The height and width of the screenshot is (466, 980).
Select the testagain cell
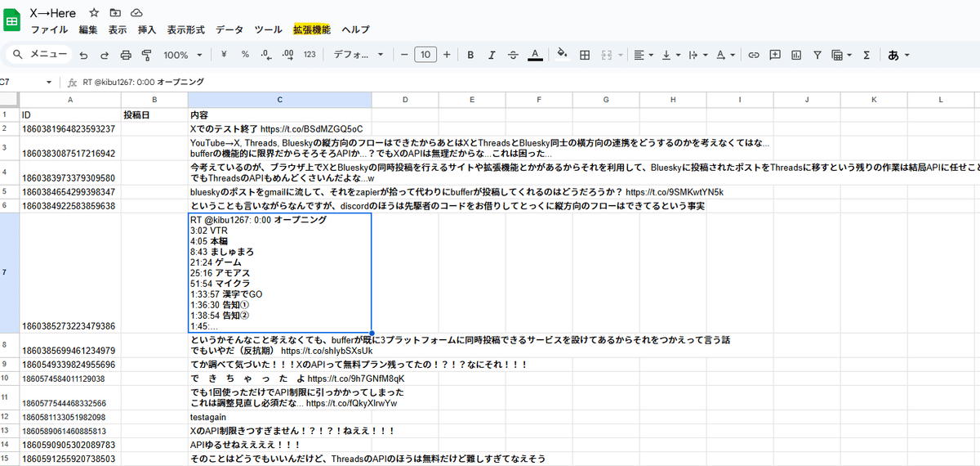click(280, 417)
